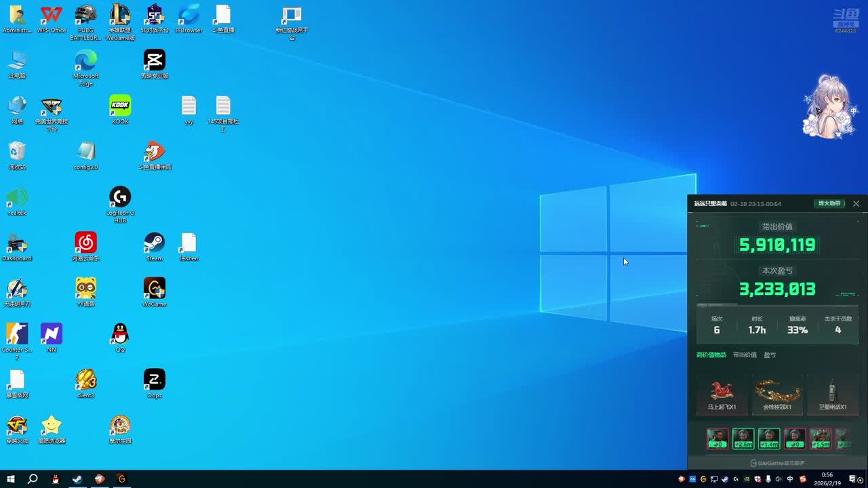Select the 金枝桂冠X1 item thumbnail
Viewport: 868px width, 488px height.
(x=777, y=394)
